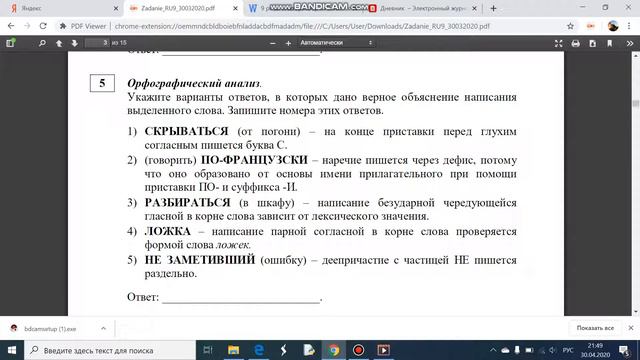Go back in browser history
Image resolution: width=640 pixels, height=360 pixels.
pyautogui.click(x=11, y=26)
